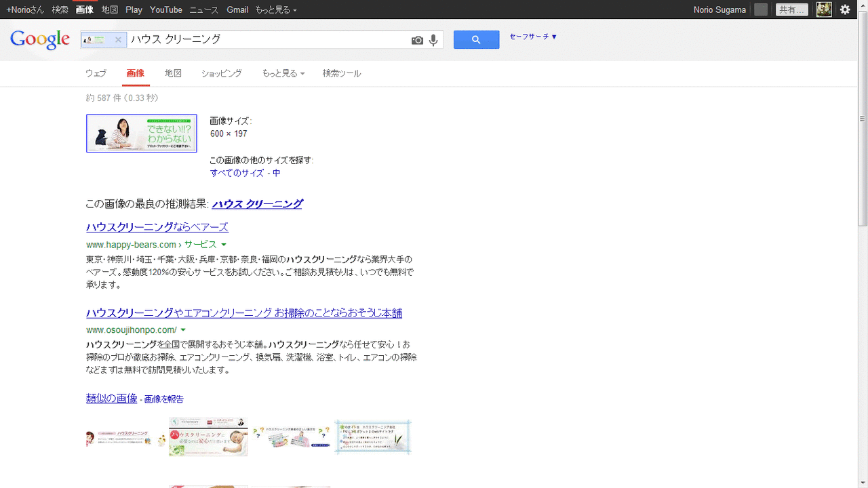Open similar image with sleeping baby banner
This screenshot has width=868, height=488.
tap(208, 437)
